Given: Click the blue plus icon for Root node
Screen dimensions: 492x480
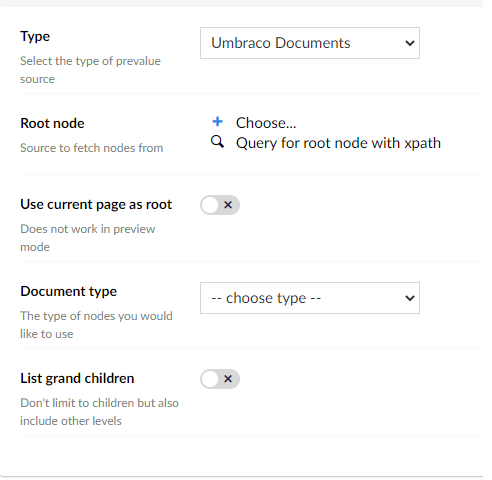Looking at the screenshot, I should click(217, 122).
